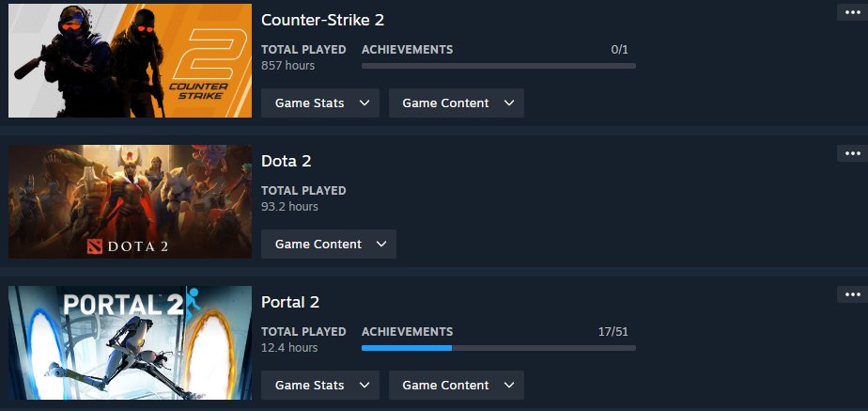Expand Dota 2 Game Content dropdown
Image resolution: width=868 pixels, height=411 pixels.
click(x=328, y=245)
